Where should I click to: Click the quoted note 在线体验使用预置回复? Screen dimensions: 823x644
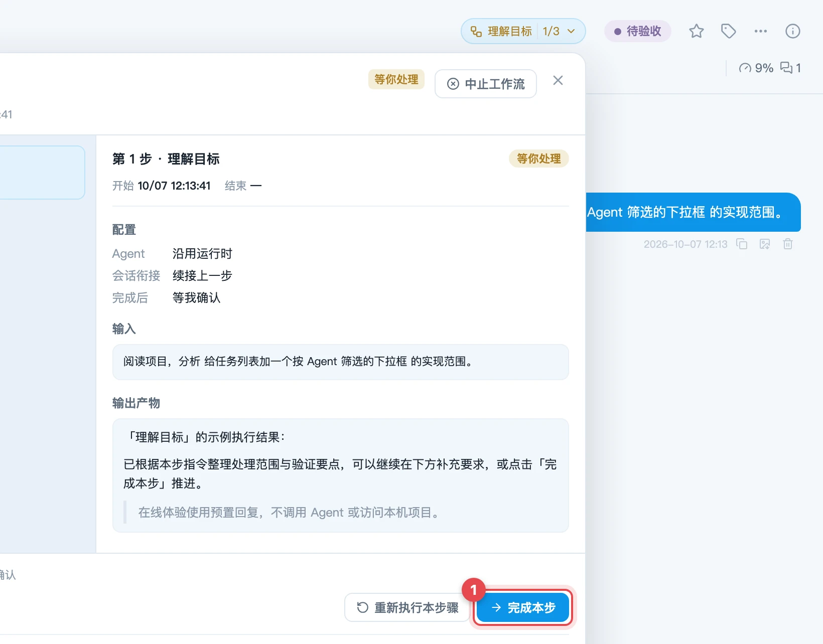(x=289, y=513)
